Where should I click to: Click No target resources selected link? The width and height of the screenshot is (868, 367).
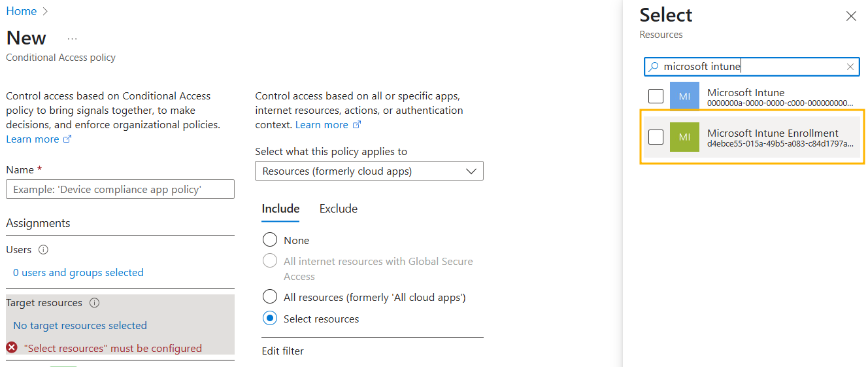coord(80,325)
